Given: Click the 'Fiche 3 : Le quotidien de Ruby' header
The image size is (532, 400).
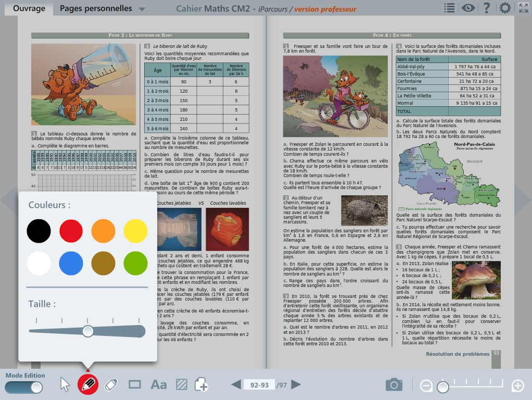Looking at the screenshot, I should [x=140, y=35].
